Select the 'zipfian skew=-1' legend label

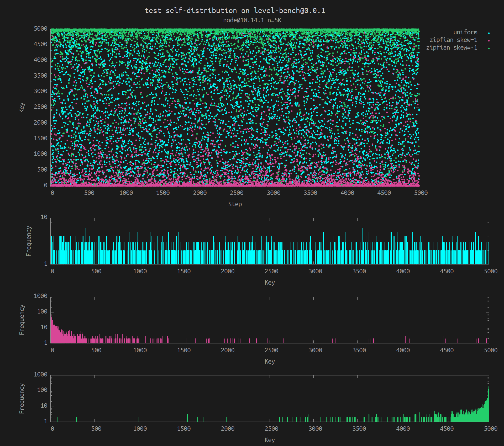point(451,47)
